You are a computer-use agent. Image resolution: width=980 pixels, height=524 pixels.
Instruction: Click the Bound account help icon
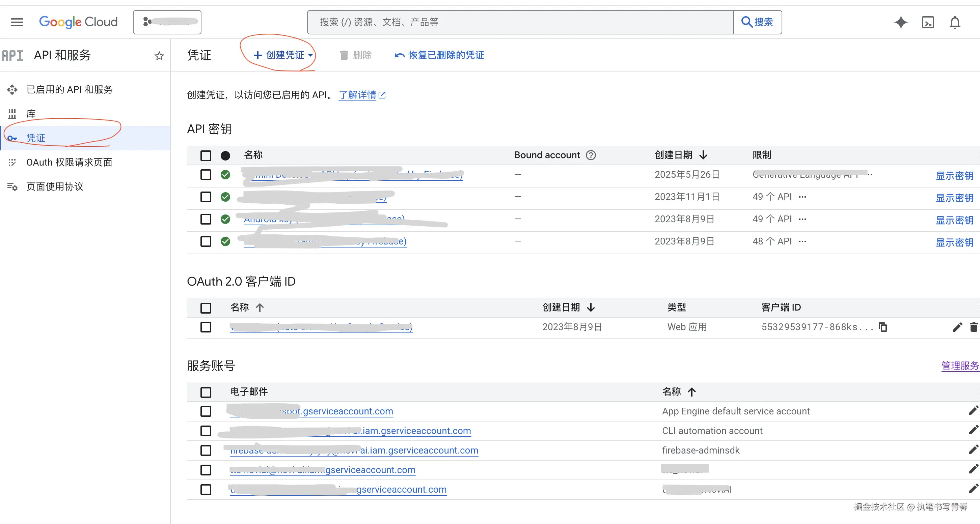tap(591, 155)
